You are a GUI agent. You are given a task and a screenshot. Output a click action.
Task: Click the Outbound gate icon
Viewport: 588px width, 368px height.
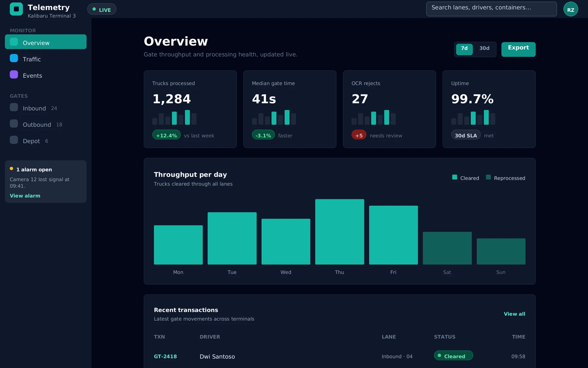(x=14, y=124)
